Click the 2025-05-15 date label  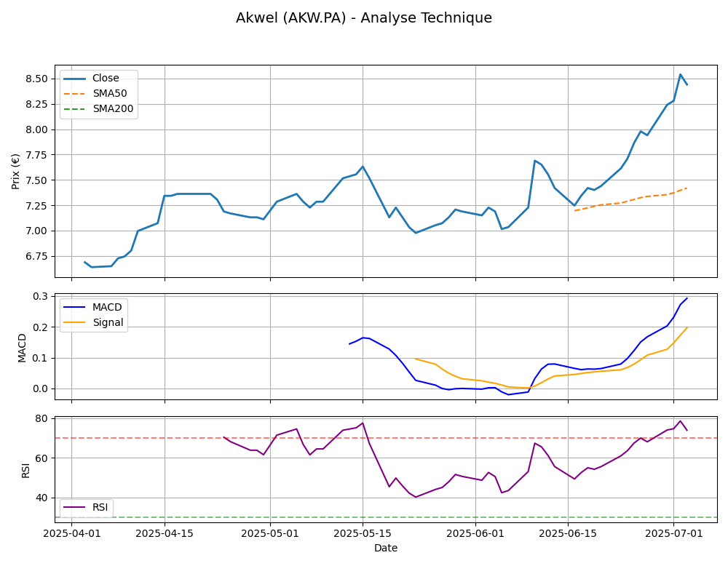363,534
